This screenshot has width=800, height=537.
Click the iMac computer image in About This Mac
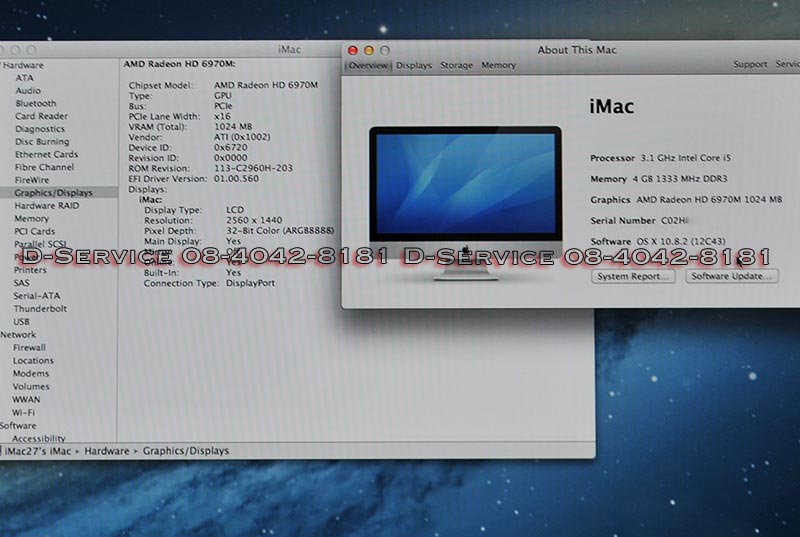point(464,198)
